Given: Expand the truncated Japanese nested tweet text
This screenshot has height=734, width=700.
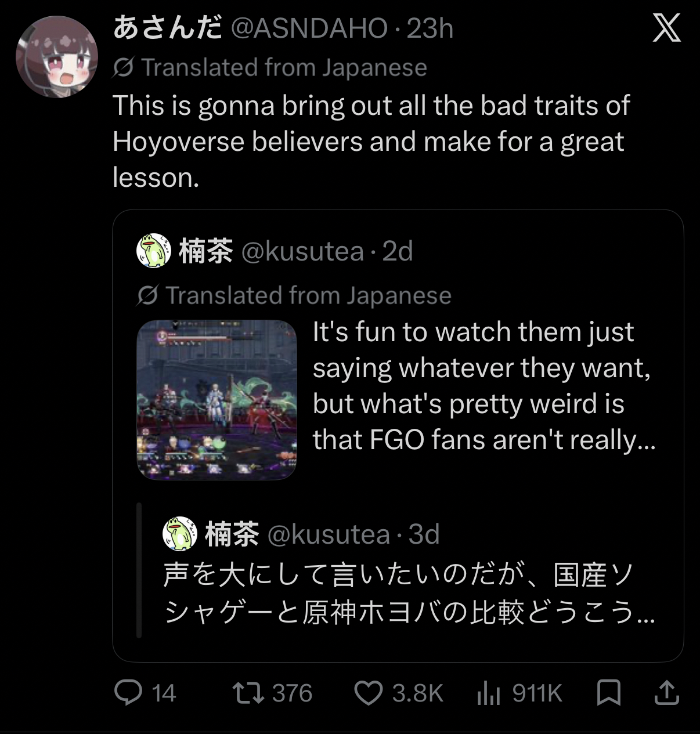Looking at the screenshot, I should pos(409,594).
